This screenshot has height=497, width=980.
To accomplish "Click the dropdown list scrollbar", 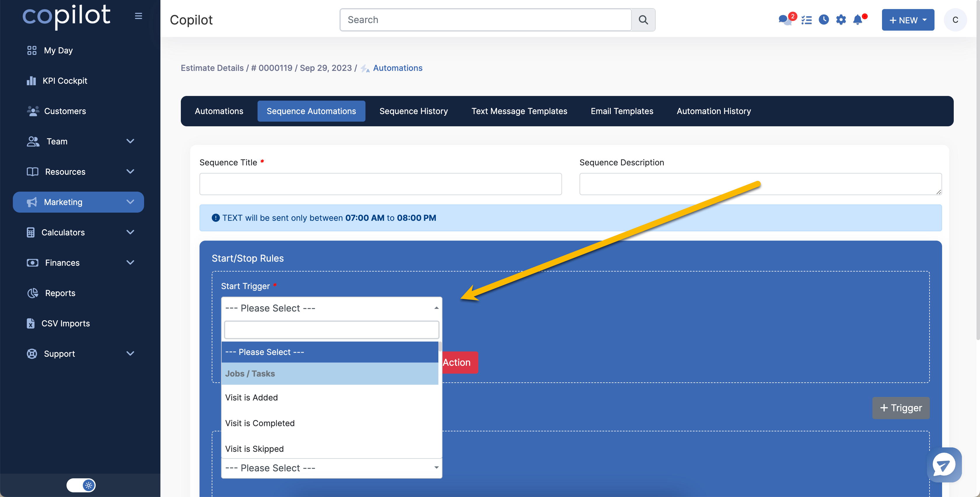I will tap(440, 347).
